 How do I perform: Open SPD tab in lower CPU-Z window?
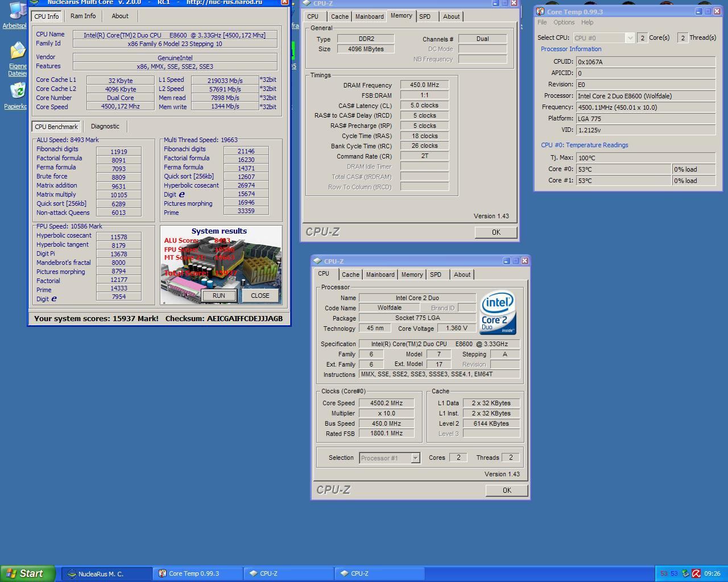pos(436,275)
